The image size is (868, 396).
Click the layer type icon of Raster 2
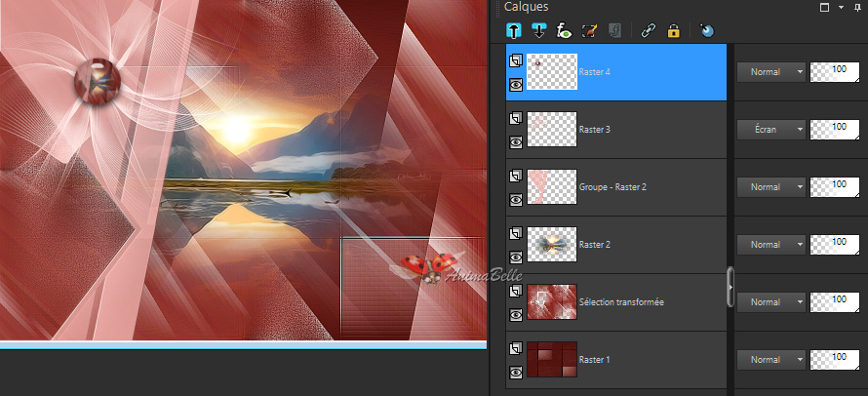516,233
